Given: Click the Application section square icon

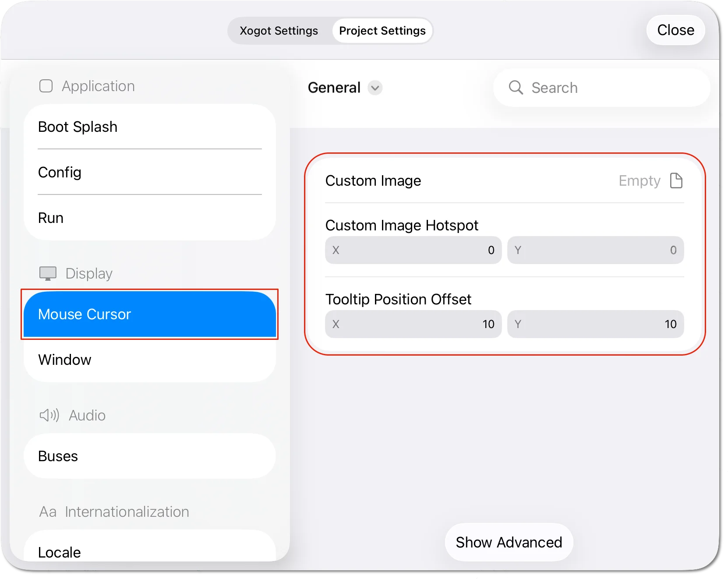Looking at the screenshot, I should point(46,86).
